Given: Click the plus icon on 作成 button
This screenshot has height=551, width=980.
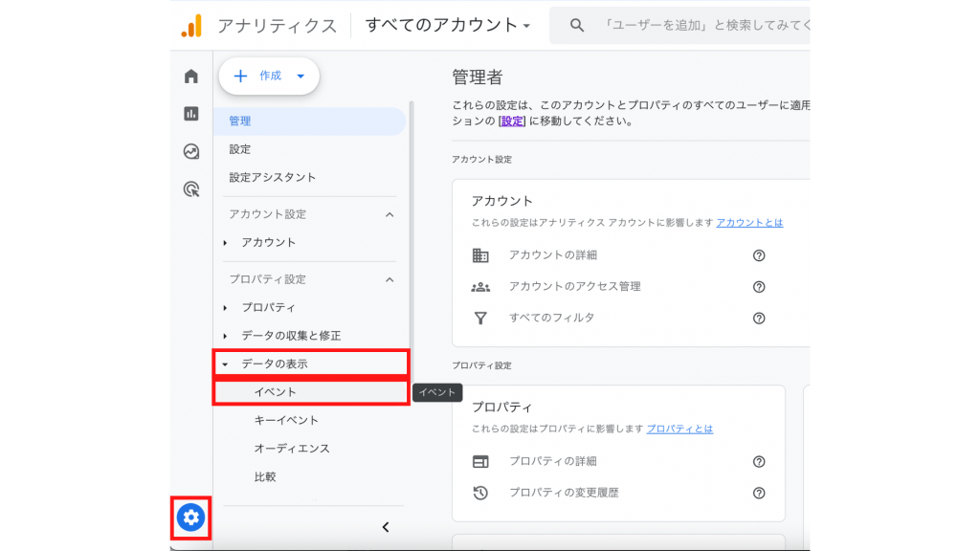Looking at the screenshot, I should 240,77.
